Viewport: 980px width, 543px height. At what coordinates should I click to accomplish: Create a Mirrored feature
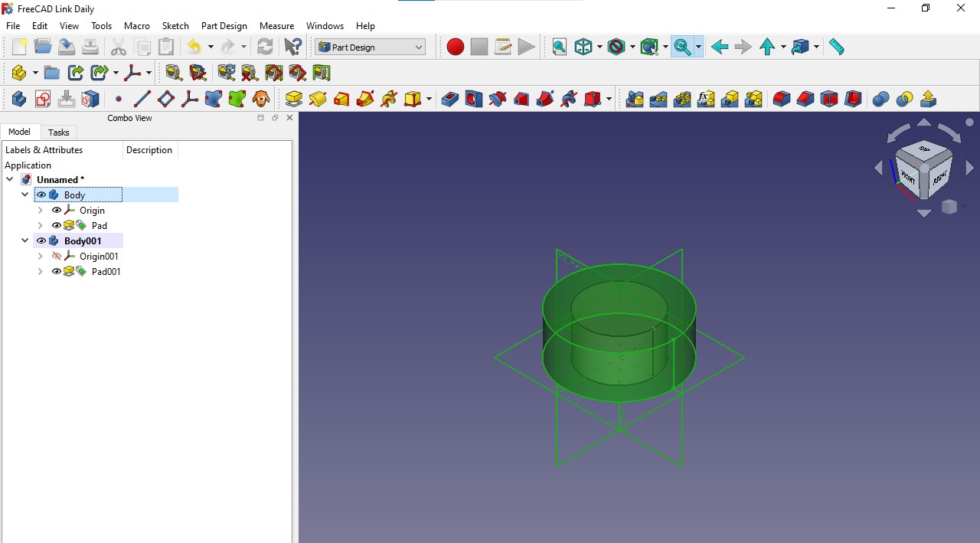point(634,99)
